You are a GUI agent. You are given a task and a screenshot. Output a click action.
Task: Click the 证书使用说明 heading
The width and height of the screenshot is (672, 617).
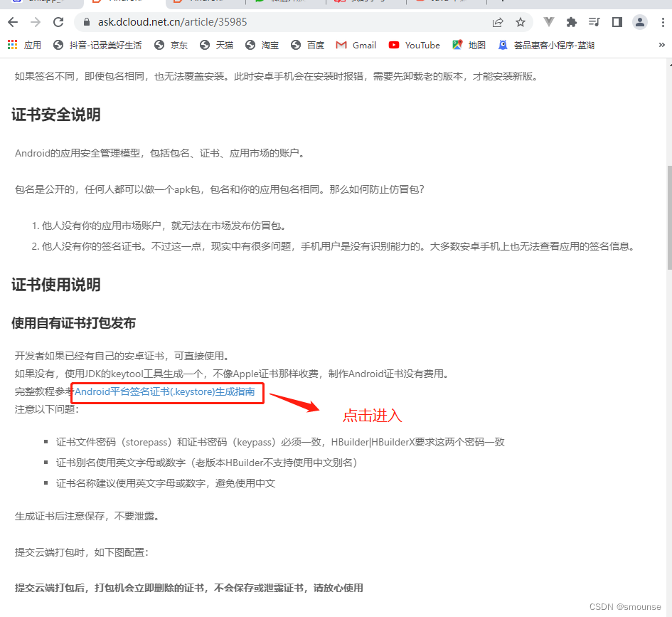55,285
